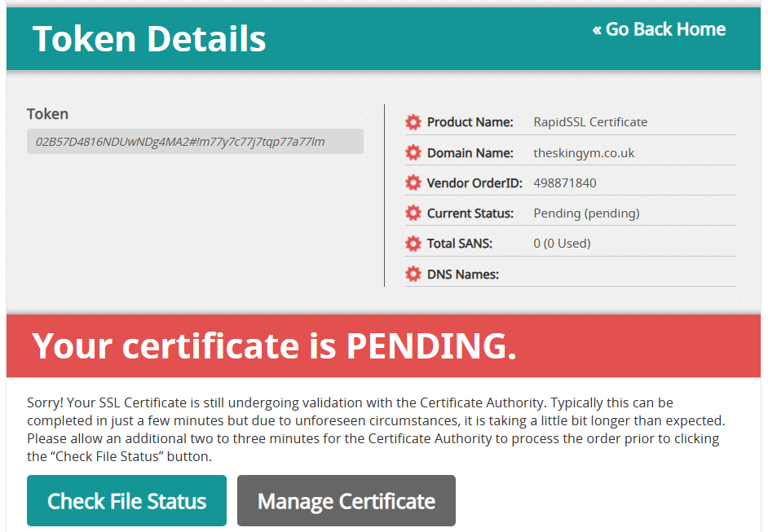Click the validation delay message paragraph
Viewport: 768px width, 532px height.
click(375, 429)
